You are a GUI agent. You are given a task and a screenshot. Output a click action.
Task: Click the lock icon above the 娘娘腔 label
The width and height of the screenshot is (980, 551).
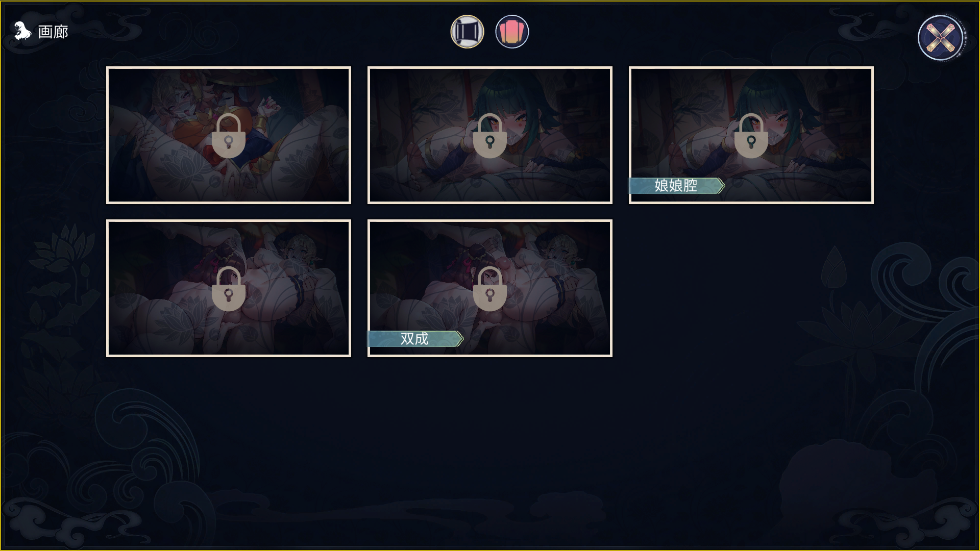[x=751, y=136]
